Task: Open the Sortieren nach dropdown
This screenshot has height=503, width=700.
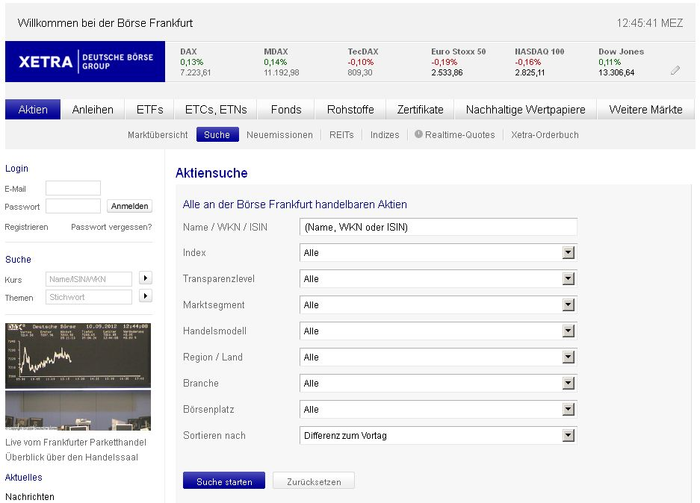Action: (x=438, y=436)
